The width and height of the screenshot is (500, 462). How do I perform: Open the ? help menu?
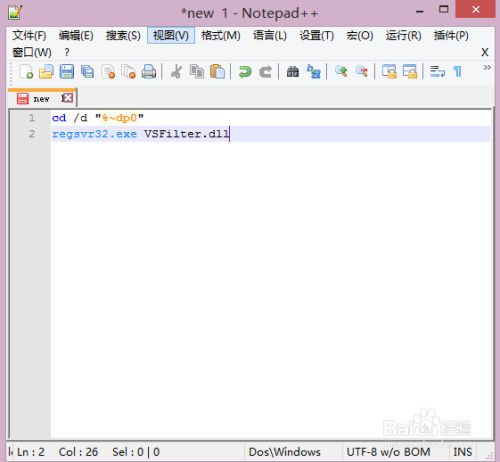tap(67, 52)
